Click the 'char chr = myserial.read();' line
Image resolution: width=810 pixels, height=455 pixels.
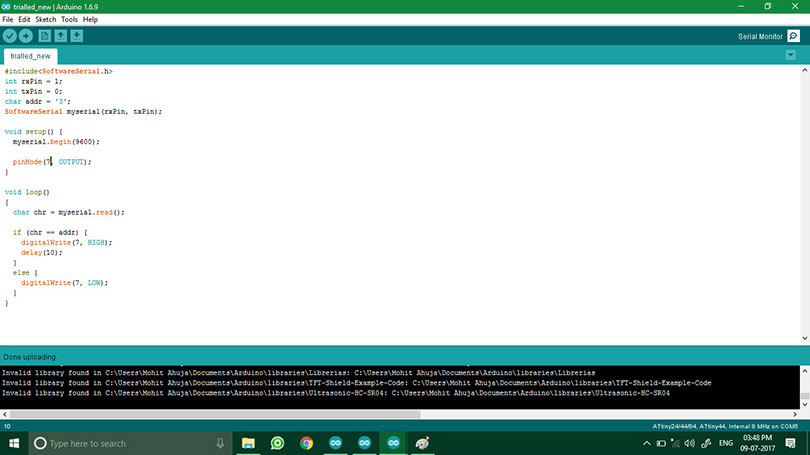69,212
